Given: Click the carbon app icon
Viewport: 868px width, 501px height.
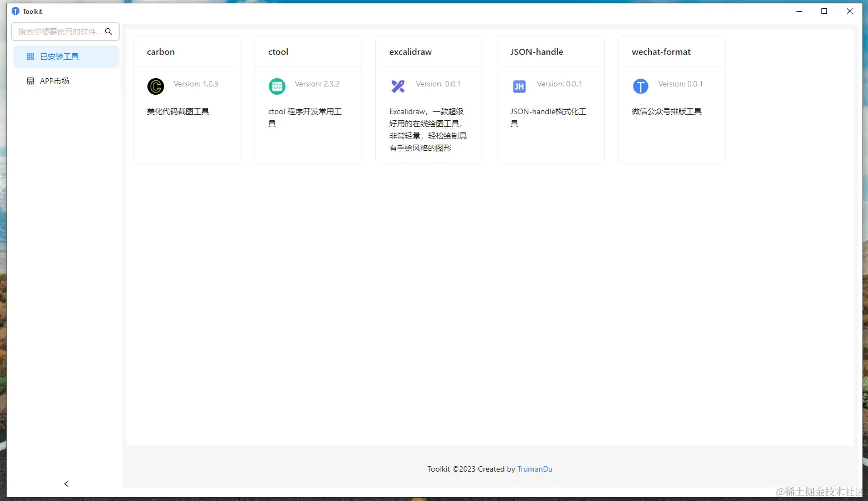Looking at the screenshot, I should pyautogui.click(x=156, y=86).
